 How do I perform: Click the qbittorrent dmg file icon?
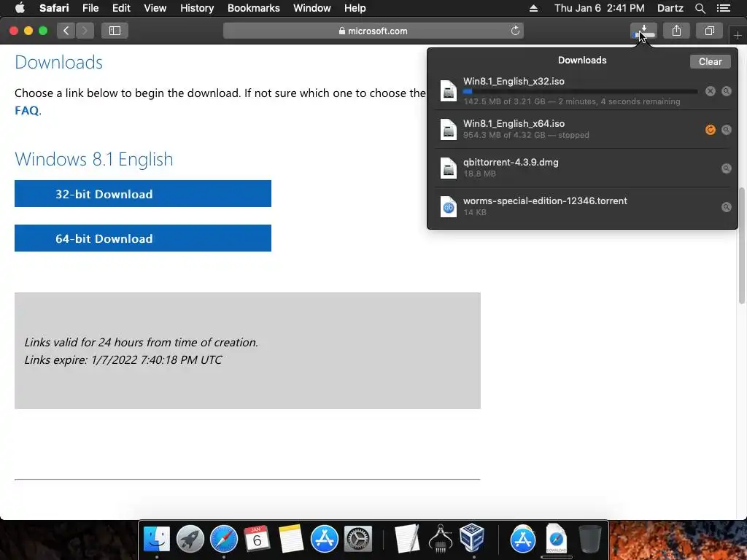coord(449,168)
